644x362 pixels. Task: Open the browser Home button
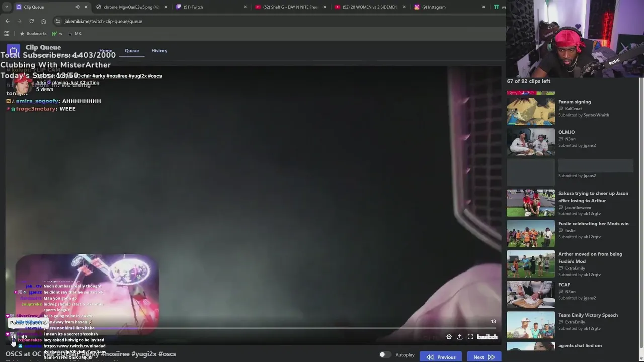point(43,21)
